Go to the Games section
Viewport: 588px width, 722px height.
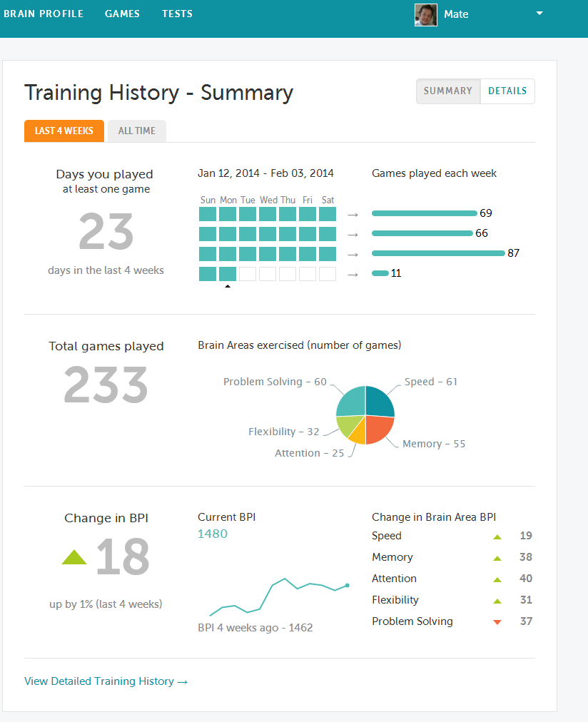coord(122,14)
